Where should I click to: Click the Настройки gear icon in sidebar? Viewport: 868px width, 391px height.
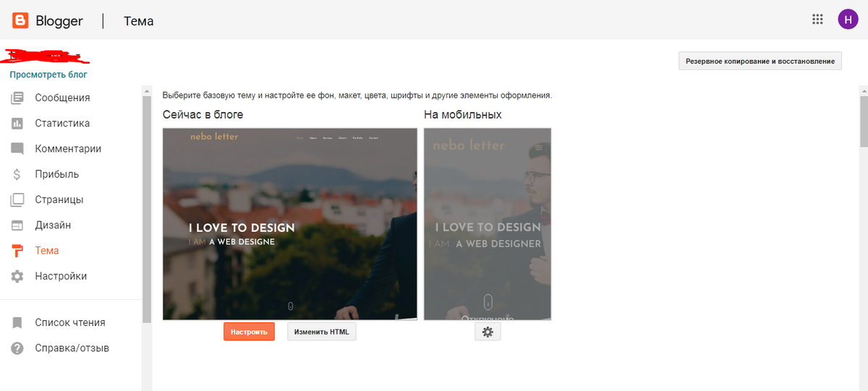coord(17,276)
